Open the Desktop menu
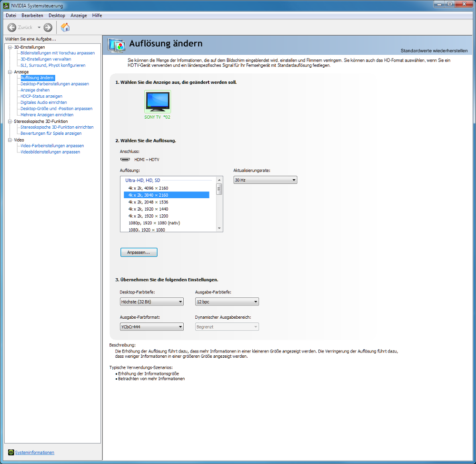This screenshot has width=476, height=464. tap(57, 16)
